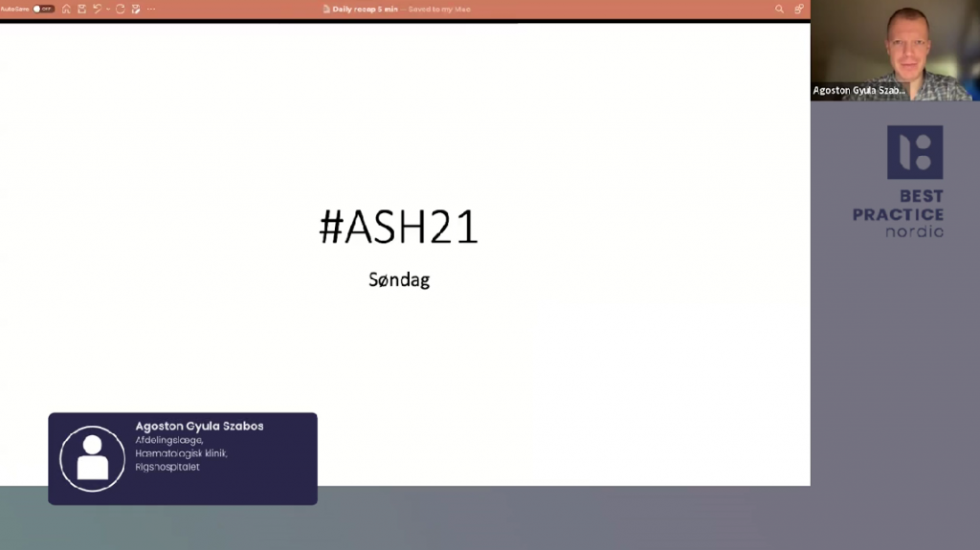This screenshot has height=550, width=980.
Task: Click the Redo icon
Action: (x=121, y=9)
